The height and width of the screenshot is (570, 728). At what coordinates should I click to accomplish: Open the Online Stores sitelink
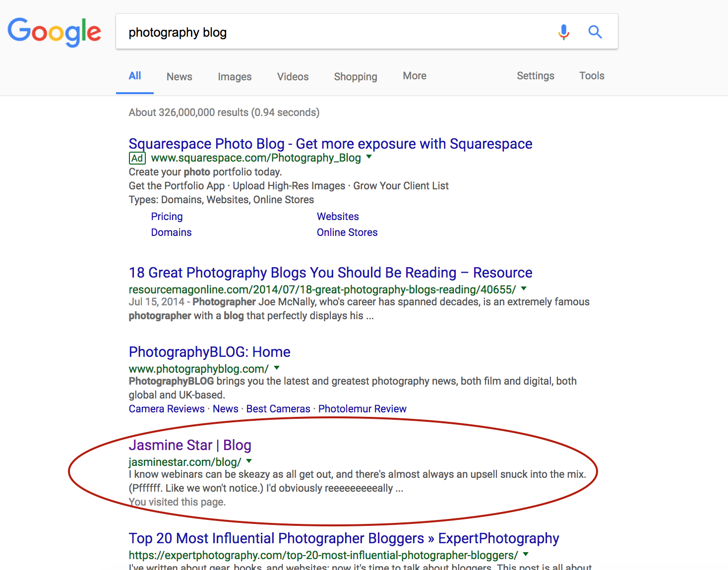pyautogui.click(x=347, y=232)
